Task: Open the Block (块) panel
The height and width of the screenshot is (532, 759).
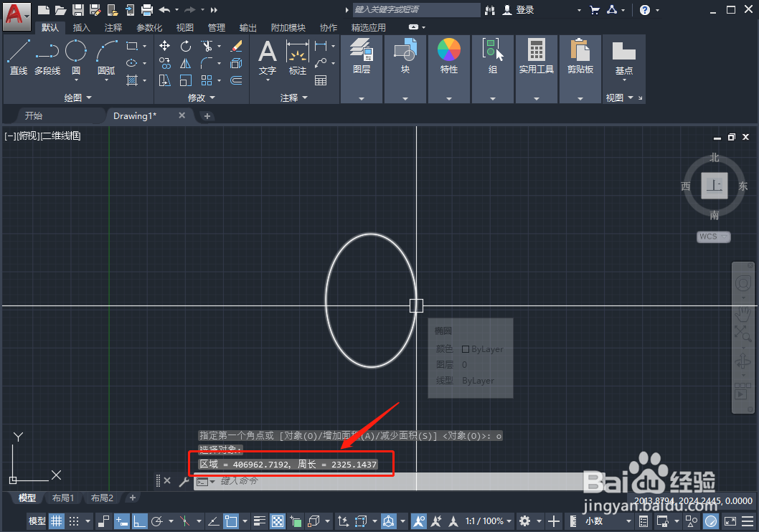Action: point(405,69)
